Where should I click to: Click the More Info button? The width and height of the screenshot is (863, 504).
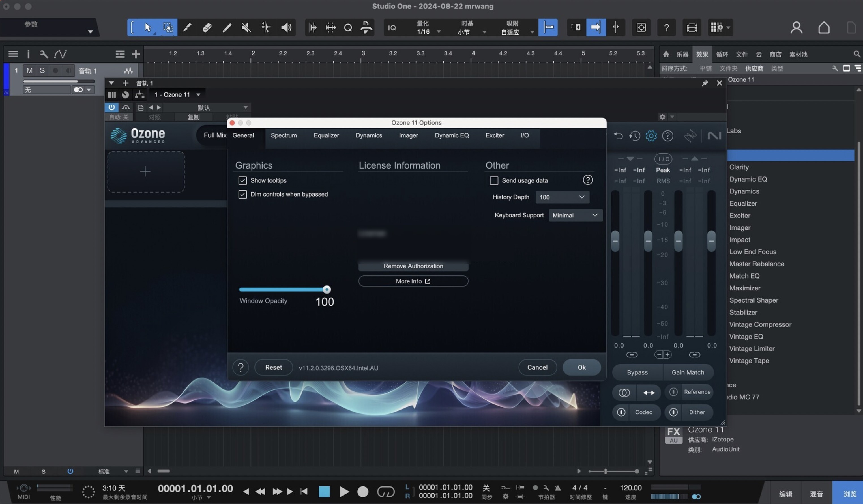point(413,281)
